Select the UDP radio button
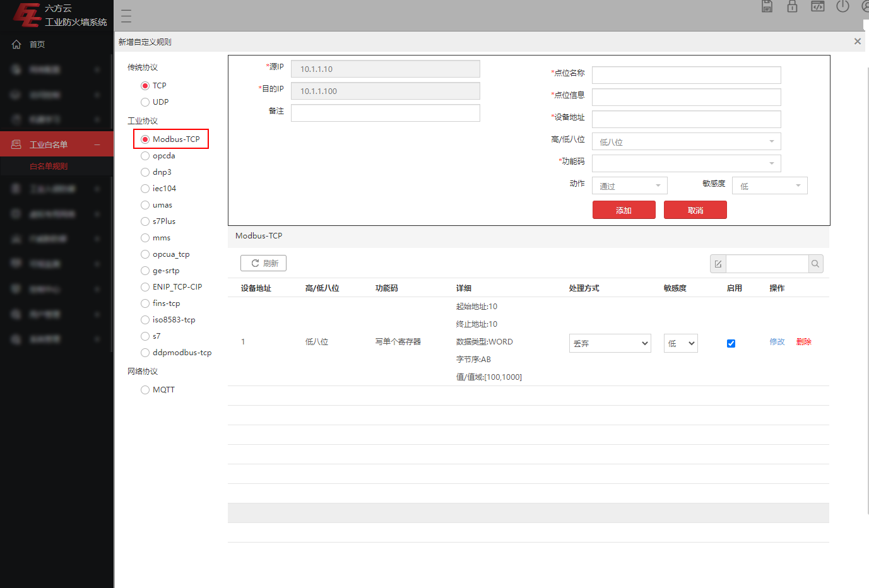 145,102
